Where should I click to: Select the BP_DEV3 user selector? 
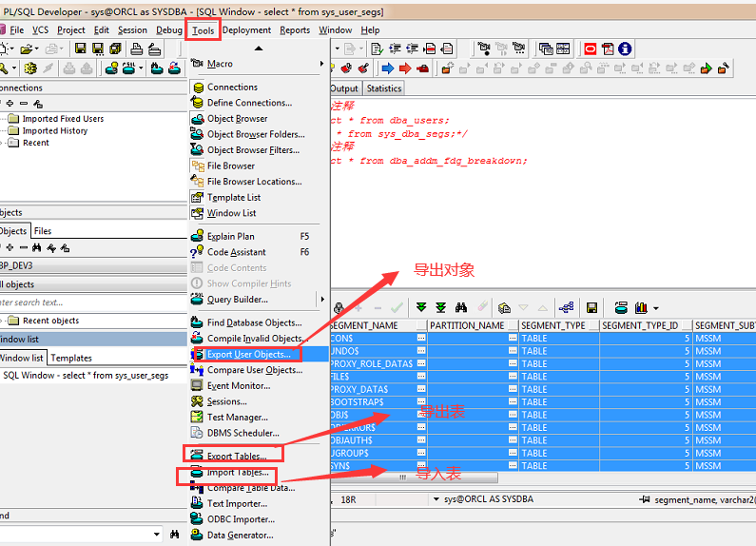click(x=93, y=265)
